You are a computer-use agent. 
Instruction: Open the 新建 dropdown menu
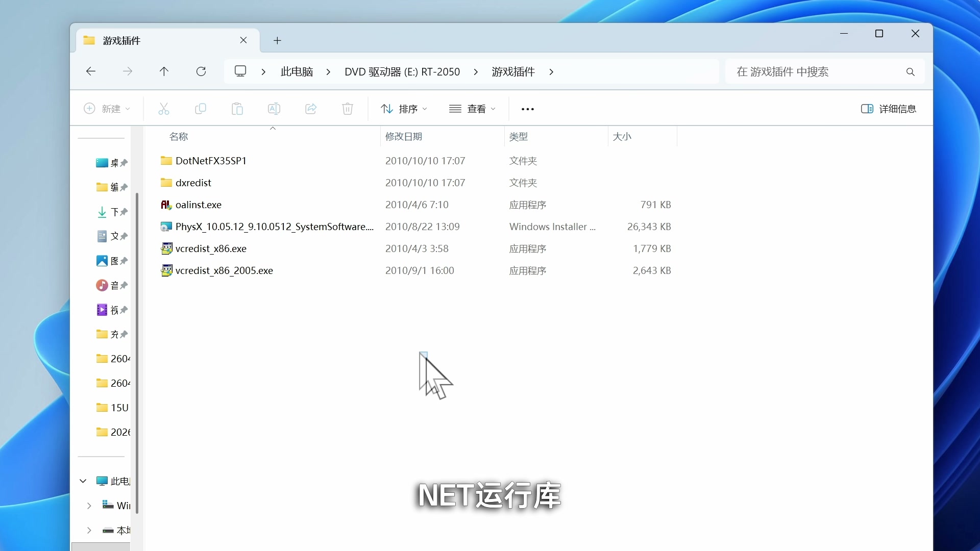pyautogui.click(x=107, y=109)
